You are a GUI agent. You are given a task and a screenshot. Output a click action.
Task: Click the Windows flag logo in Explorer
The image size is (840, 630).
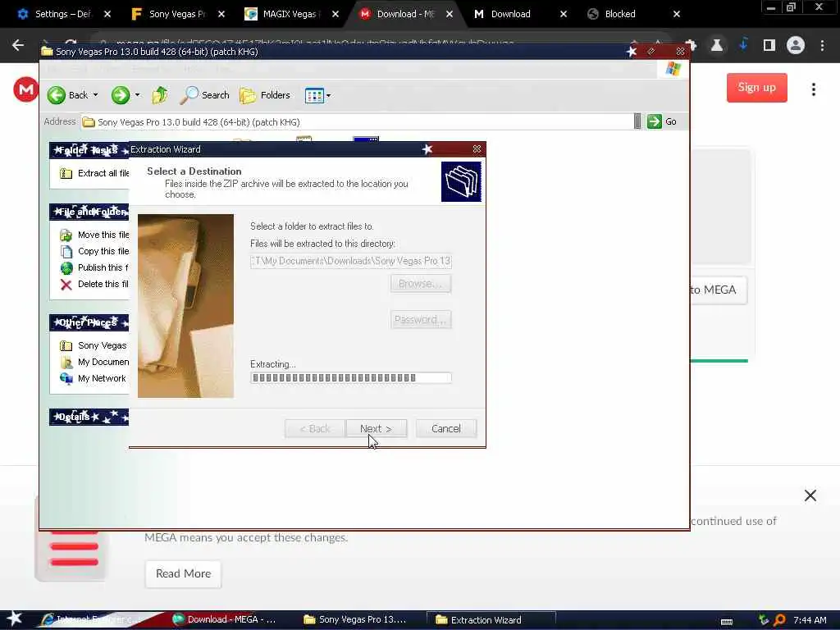(673, 69)
